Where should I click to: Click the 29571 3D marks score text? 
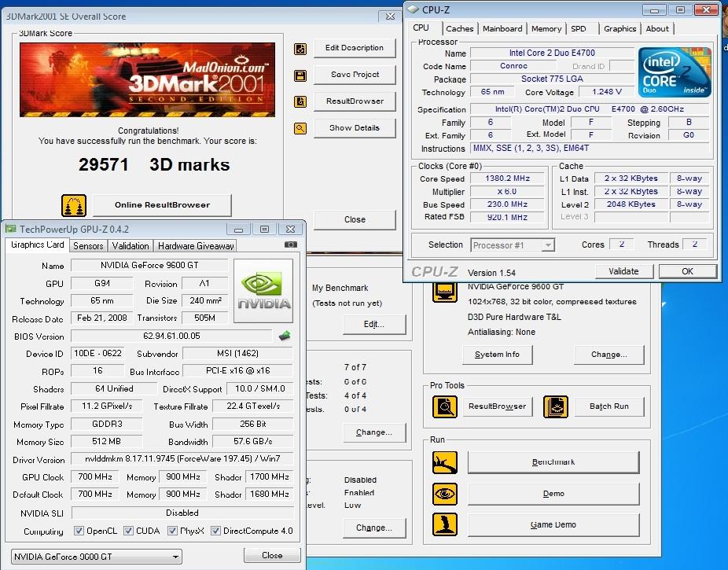pos(153,165)
